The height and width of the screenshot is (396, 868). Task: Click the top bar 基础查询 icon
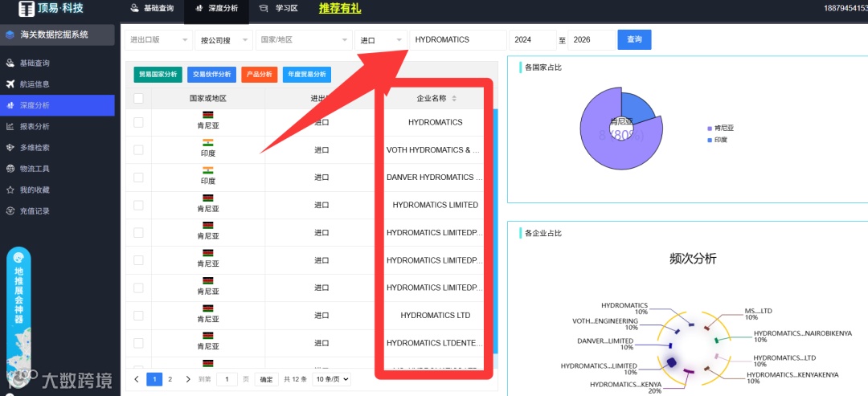(x=134, y=8)
